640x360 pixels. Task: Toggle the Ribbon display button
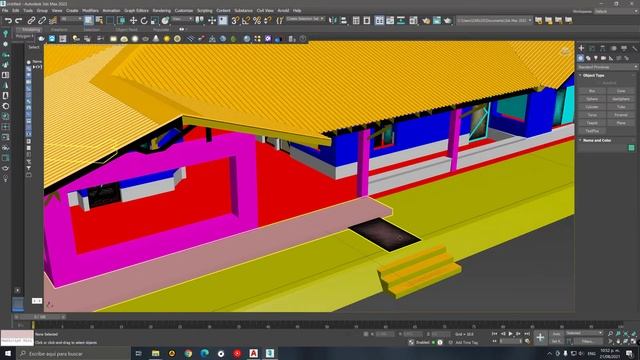coord(379,20)
